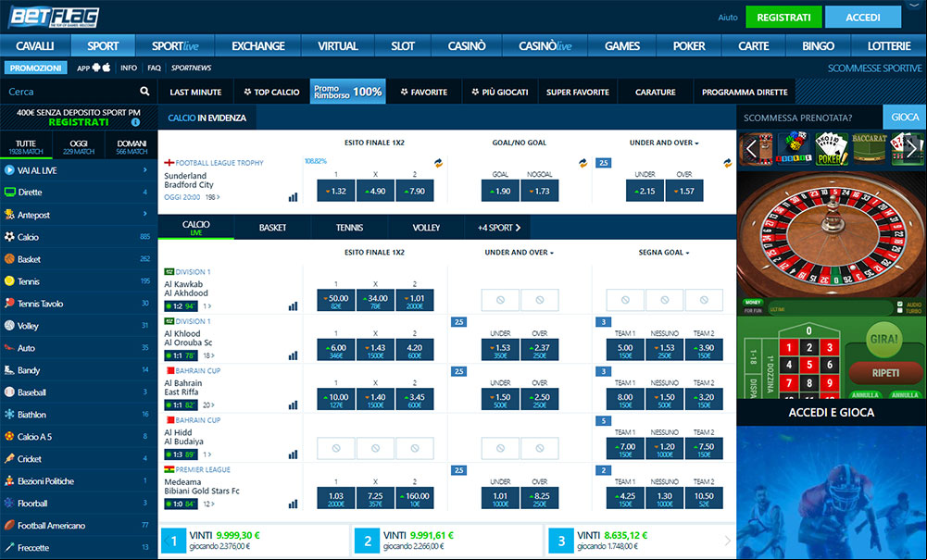Select DOMANI matches filter
927x560 pixels.
(132, 146)
